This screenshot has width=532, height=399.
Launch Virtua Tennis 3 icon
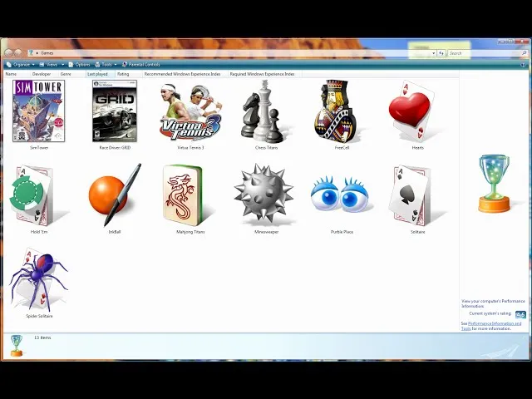pyautogui.click(x=190, y=111)
